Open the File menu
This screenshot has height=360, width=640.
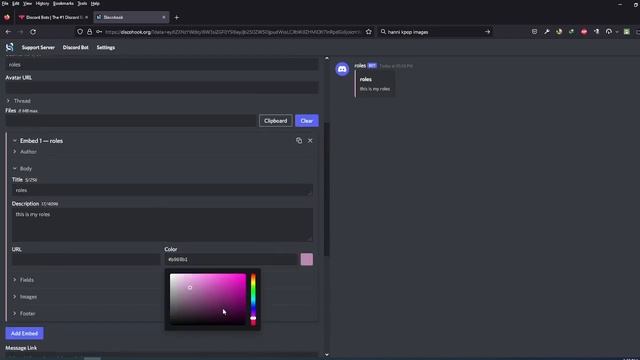point(5,3)
